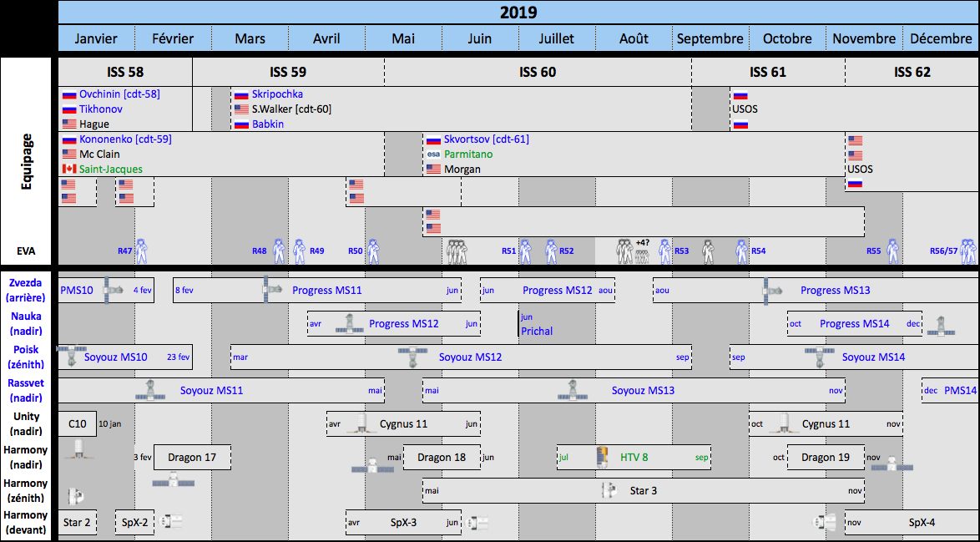The height and width of the screenshot is (542, 980).
Task: Click the Canadian flag beside Saint-Jacques
Action: click(68, 170)
